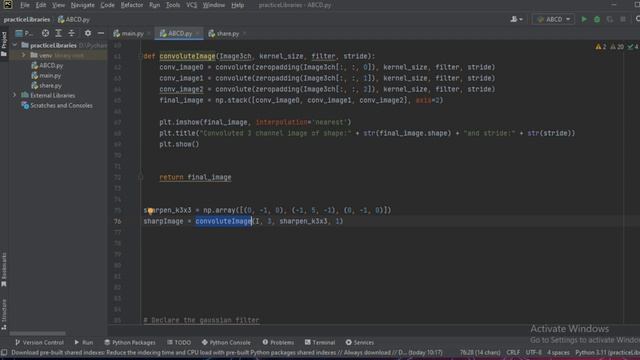Expand External Libraries node
640x360 pixels.
[x=15, y=95]
